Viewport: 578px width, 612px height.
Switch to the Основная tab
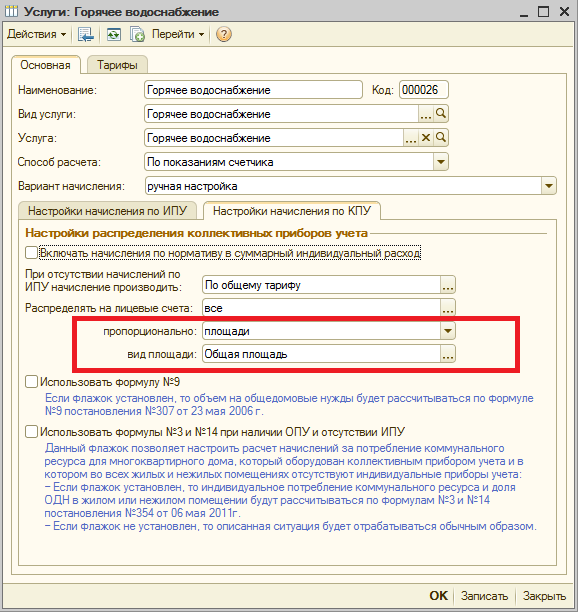[45, 65]
